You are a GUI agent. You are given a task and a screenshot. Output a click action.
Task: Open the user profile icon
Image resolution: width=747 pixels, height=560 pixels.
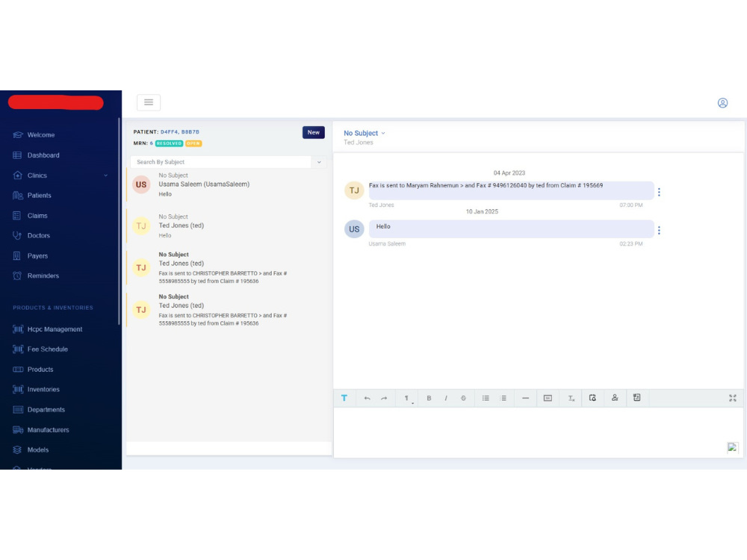coord(722,103)
